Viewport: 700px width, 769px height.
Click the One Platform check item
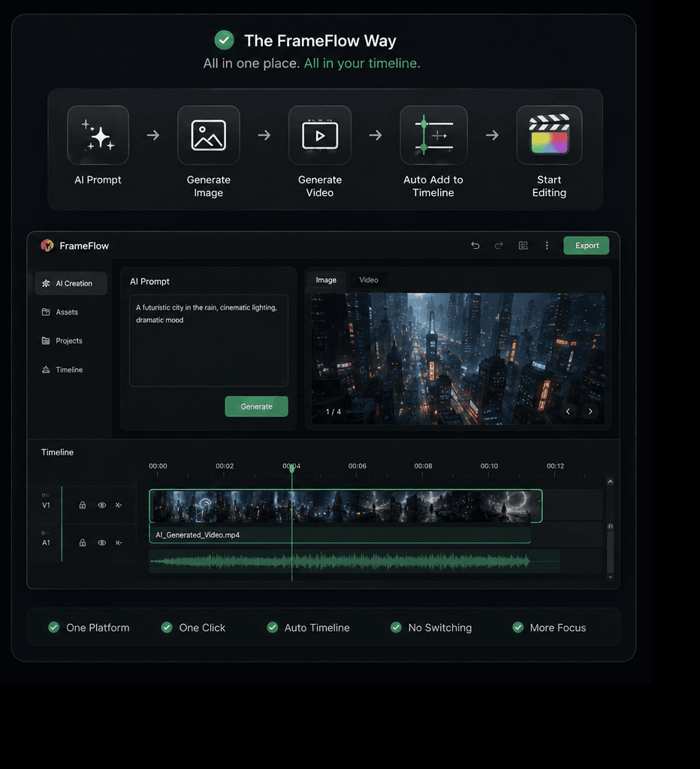point(89,628)
